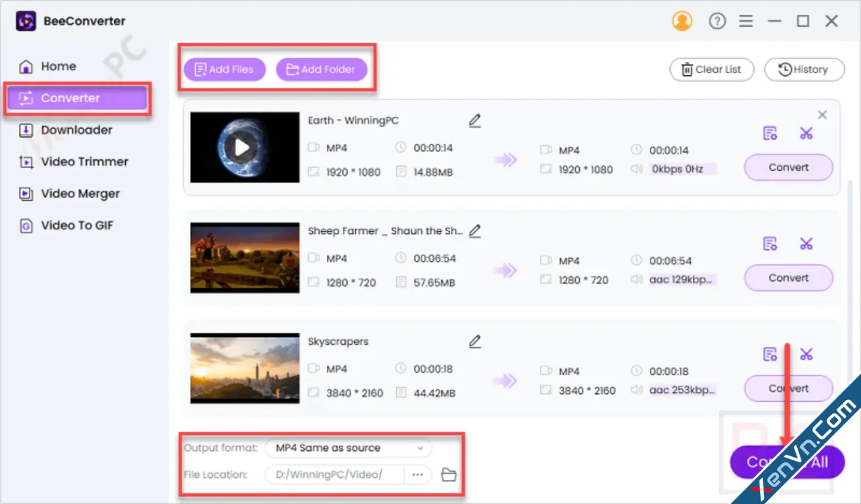
Task: Open output settings icon for Skyscrapers video
Action: coord(770,353)
